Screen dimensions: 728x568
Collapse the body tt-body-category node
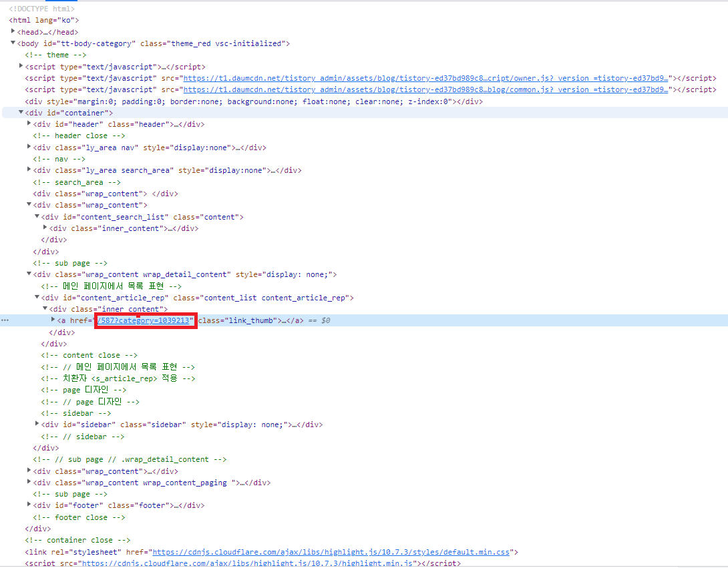(x=13, y=43)
